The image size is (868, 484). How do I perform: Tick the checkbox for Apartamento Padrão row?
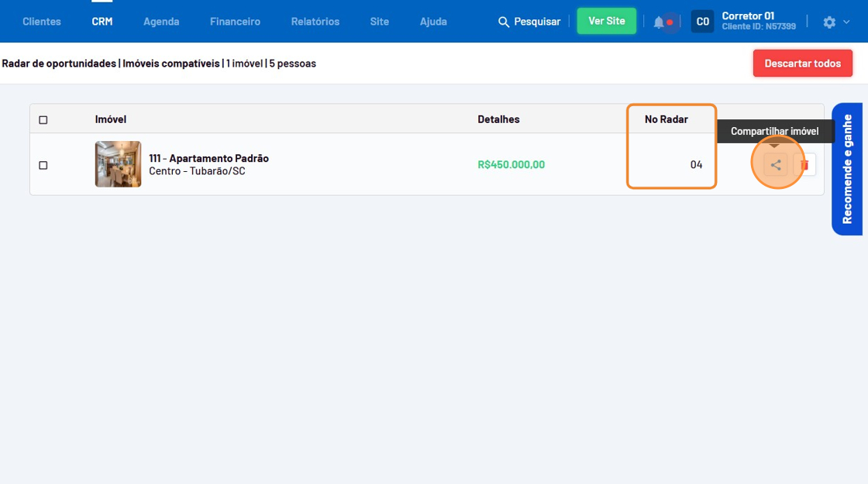(43, 165)
